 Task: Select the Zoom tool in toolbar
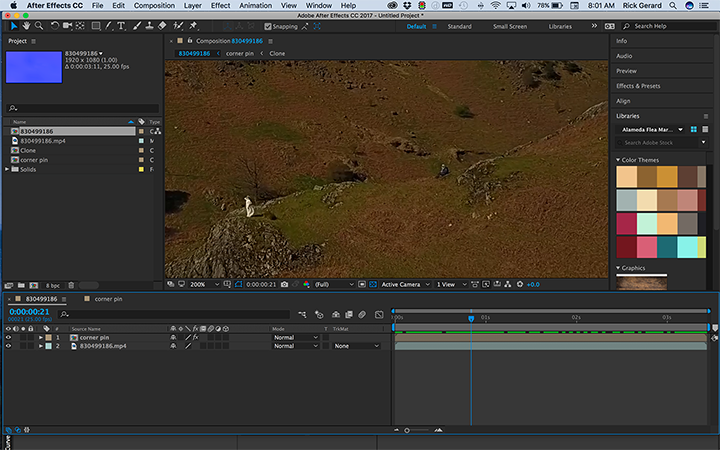(x=39, y=26)
